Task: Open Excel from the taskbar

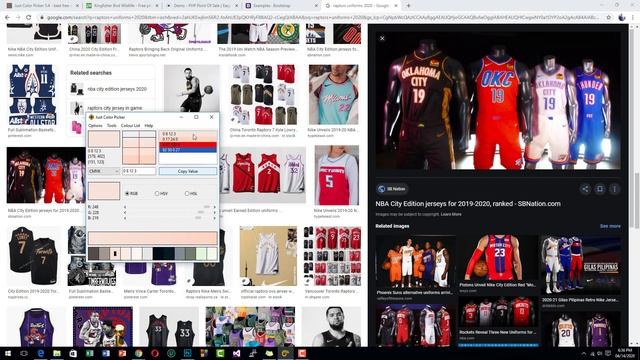Action: (89, 353)
